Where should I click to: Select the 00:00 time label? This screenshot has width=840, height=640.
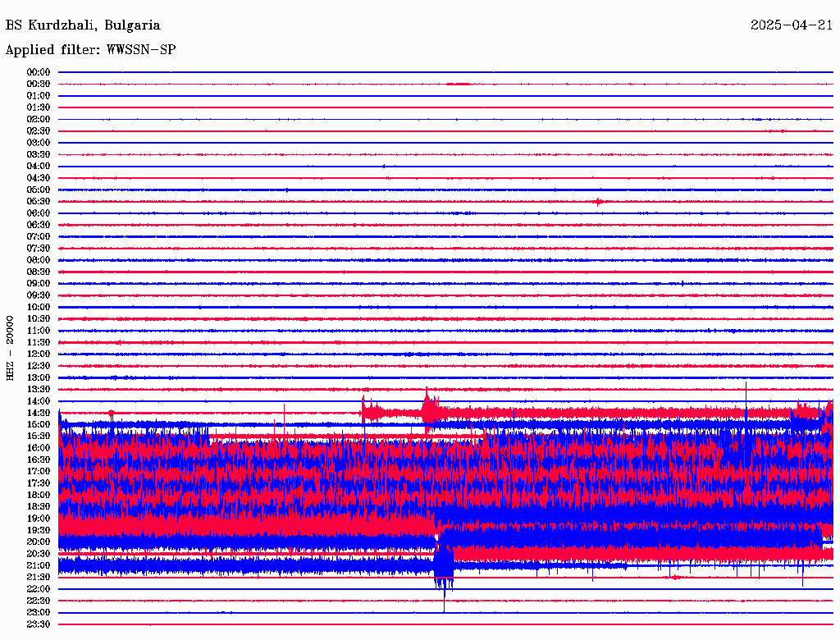[39, 72]
